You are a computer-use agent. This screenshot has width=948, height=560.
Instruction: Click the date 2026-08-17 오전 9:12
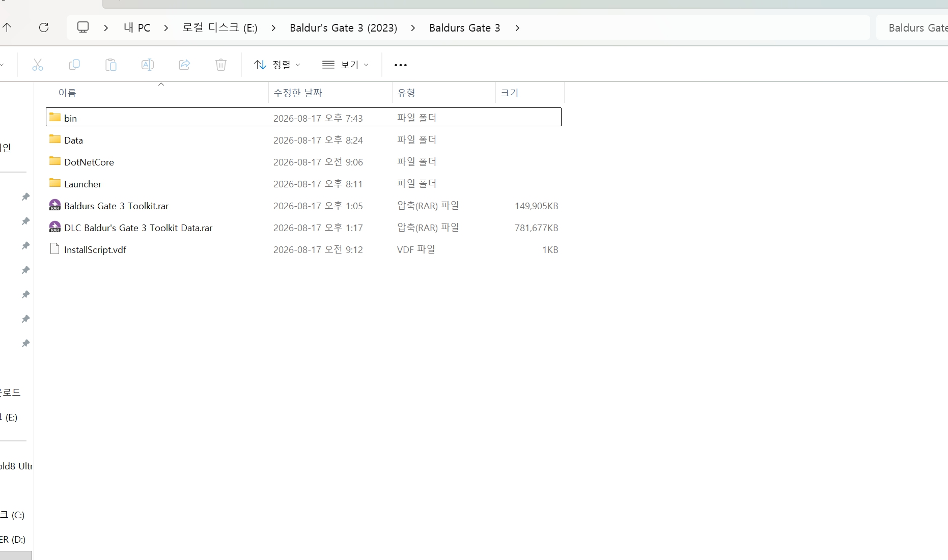pos(318,249)
